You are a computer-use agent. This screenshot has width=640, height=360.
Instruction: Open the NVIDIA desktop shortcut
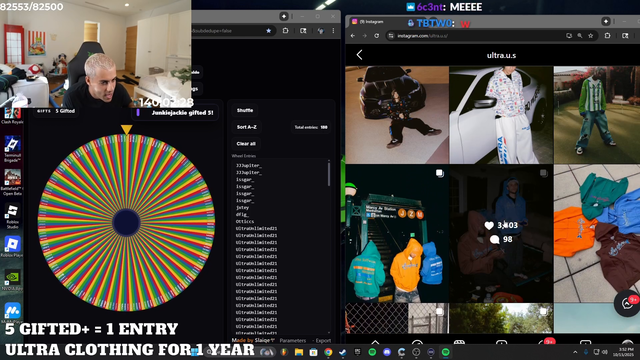12,280
